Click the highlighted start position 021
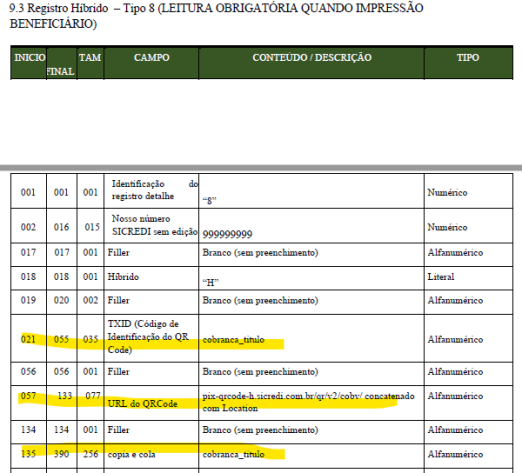 (x=28, y=339)
